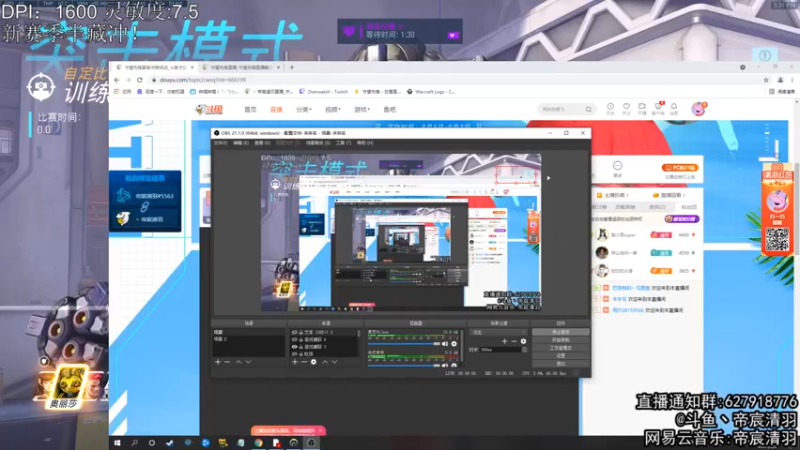
Task: Open 设置 button in OBS controls
Action: [x=561, y=356]
